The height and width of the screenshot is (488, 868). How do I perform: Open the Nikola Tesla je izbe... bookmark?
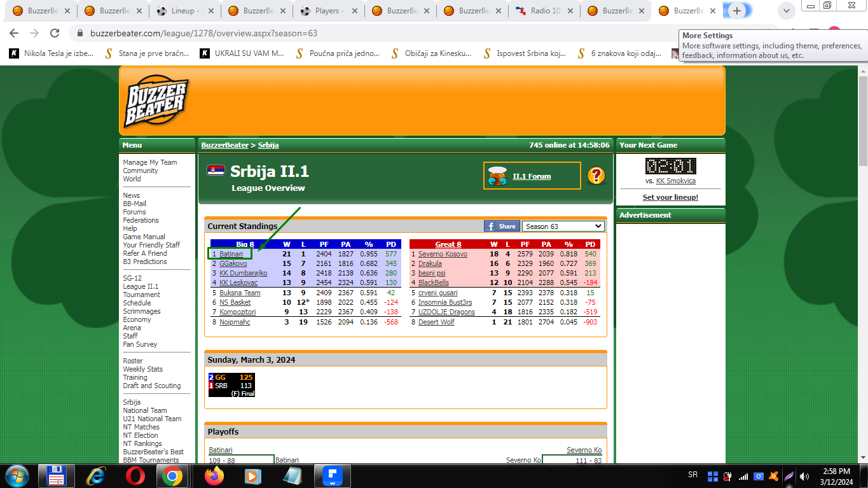pyautogui.click(x=52, y=53)
